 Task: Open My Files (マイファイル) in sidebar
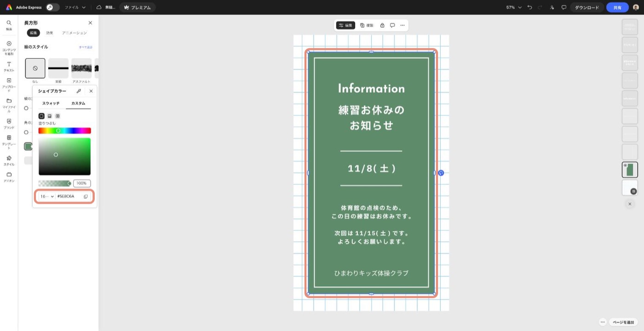click(9, 105)
